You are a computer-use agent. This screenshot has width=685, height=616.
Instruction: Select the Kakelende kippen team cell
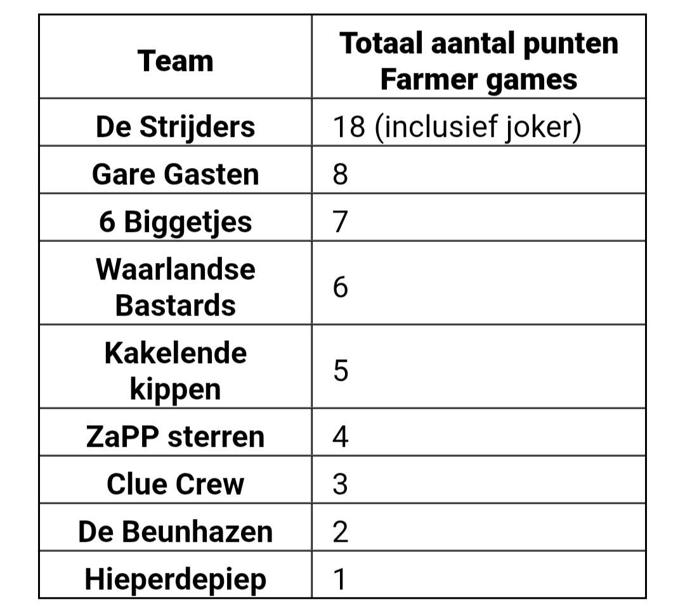click(175, 367)
